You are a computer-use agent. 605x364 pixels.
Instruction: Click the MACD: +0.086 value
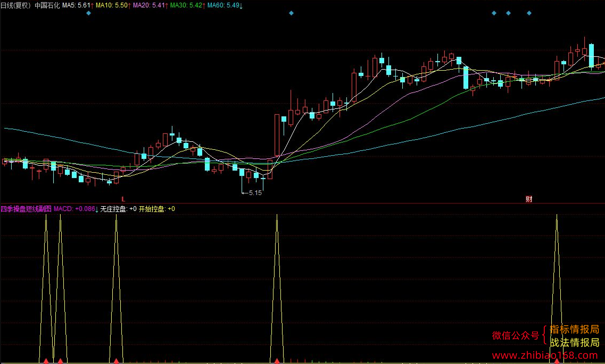[x=76, y=209]
